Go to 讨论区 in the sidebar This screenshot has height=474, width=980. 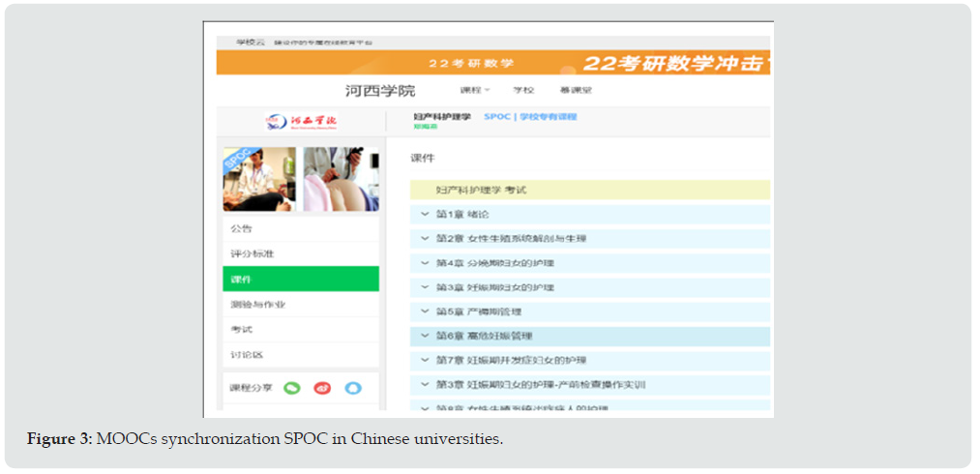[247, 355]
